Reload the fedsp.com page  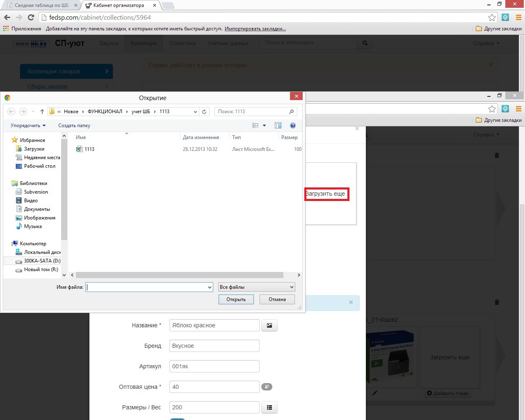click(31, 17)
